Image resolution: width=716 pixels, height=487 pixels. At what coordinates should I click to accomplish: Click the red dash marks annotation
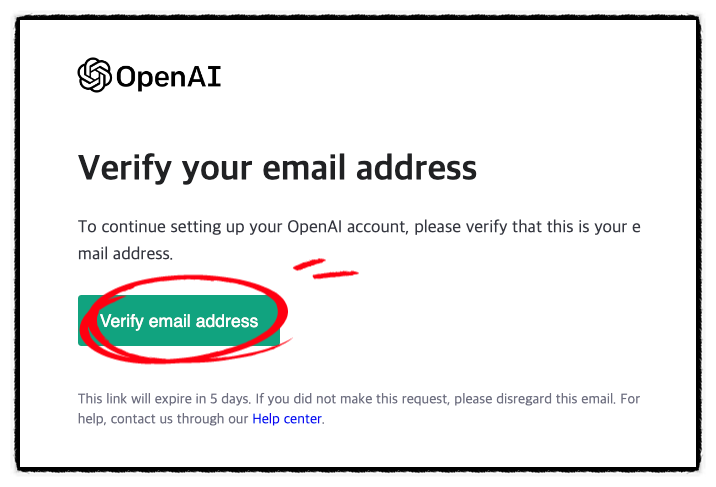(x=326, y=268)
